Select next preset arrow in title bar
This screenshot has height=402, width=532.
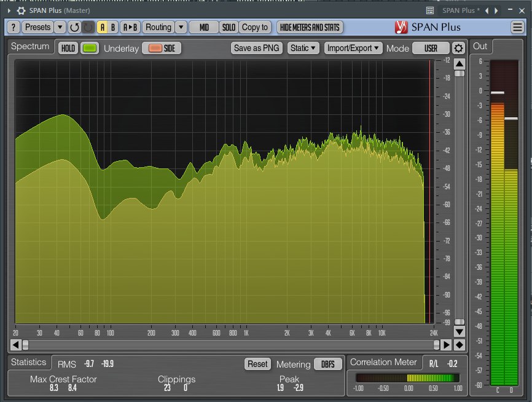(496, 10)
